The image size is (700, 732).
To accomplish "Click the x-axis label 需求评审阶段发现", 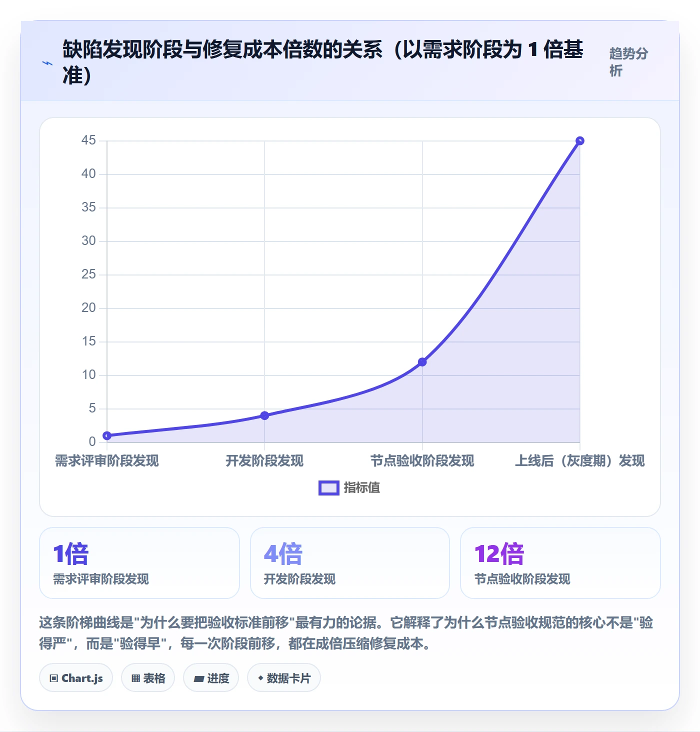I will (107, 461).
